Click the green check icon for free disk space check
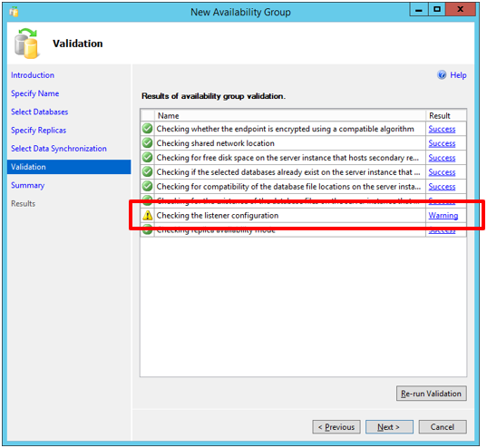The image size is (487, 448). [x=148, y=158]
